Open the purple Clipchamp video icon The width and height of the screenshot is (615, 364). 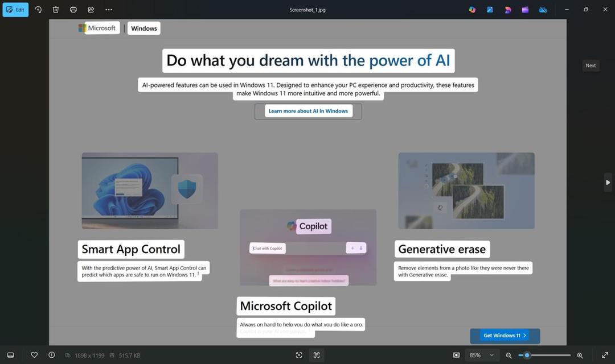(x=525, y=10)
